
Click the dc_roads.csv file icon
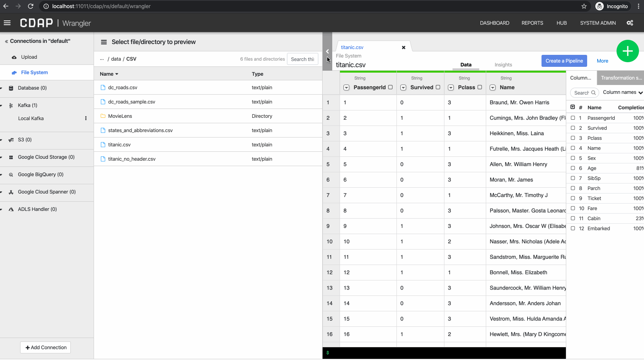(x=103, y=88)
